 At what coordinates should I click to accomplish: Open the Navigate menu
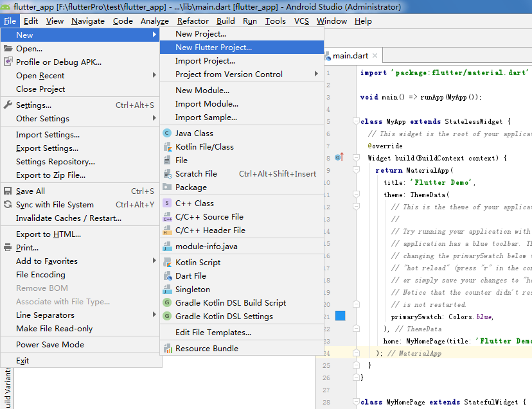click(88, 21)
